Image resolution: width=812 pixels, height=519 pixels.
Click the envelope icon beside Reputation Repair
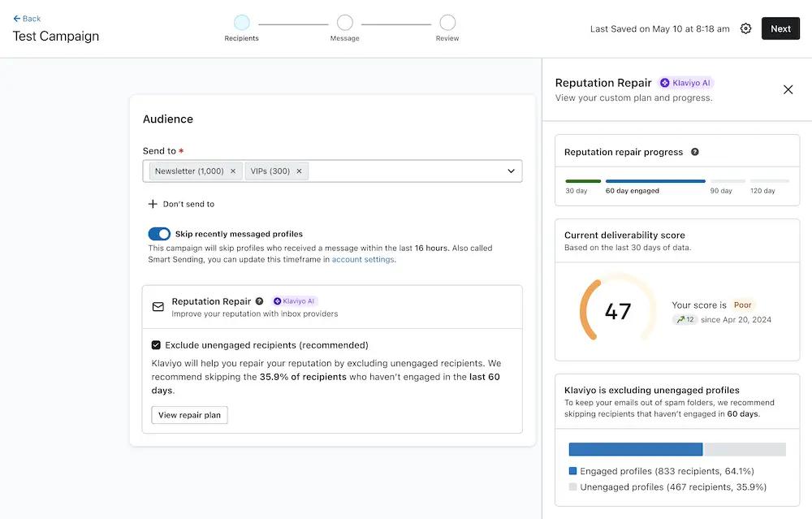[157, 306]
